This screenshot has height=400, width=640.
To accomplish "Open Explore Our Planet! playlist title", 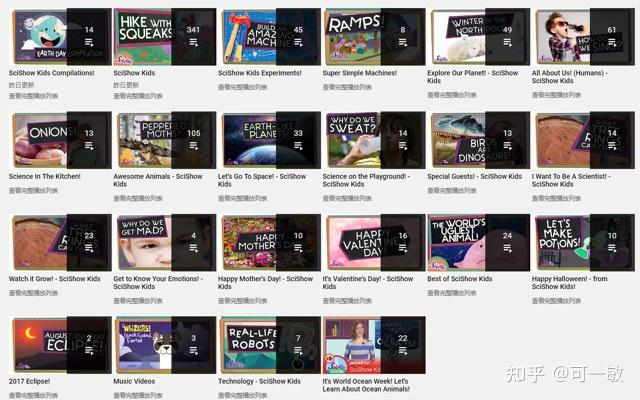I will click(x=473, y=77).
